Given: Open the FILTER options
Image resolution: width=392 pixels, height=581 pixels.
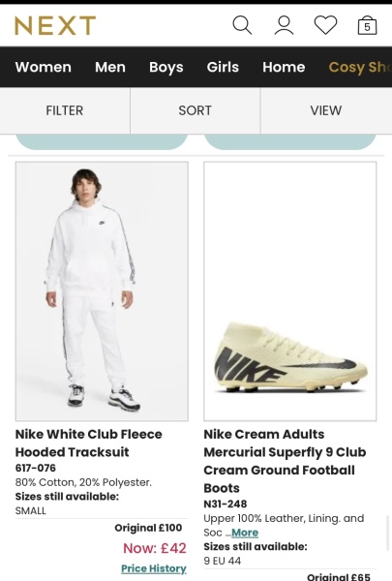Looking at the screenshot, I should click(x=65, y=110).
